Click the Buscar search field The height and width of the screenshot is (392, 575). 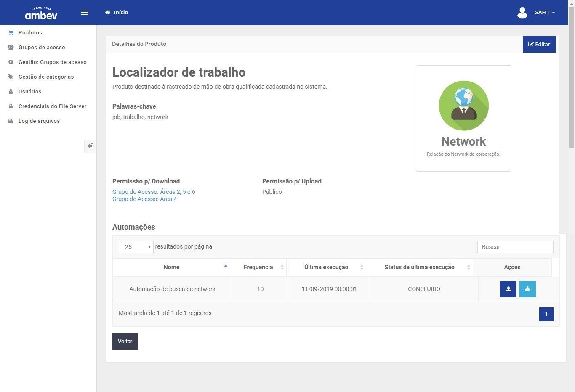515,247
